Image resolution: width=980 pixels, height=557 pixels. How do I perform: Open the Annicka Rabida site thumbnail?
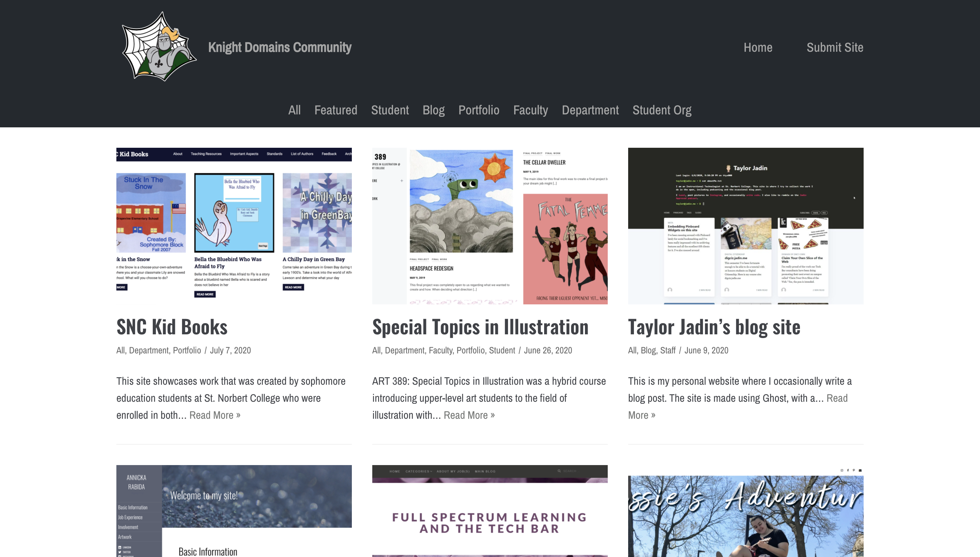(x=234, y=511)
